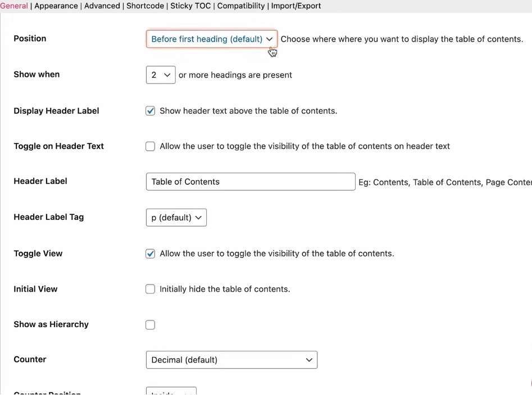This screenshot has width=532, height=395.
Task: Enable Toggle on Header Text checkbox
Action: pyautogui.click(x=150, y=146)
